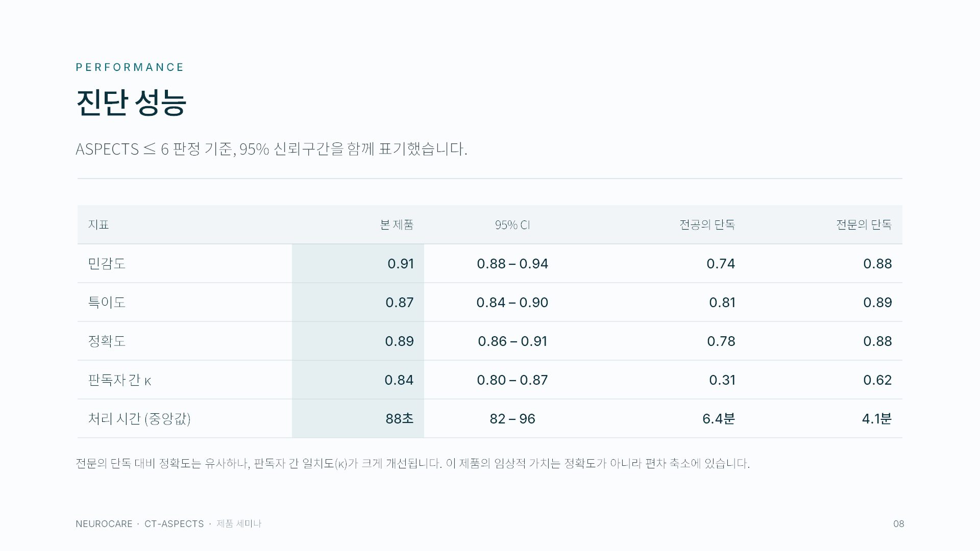Click the 82 – 96 interval cell
980x551 pixels.
coord(512,419)
